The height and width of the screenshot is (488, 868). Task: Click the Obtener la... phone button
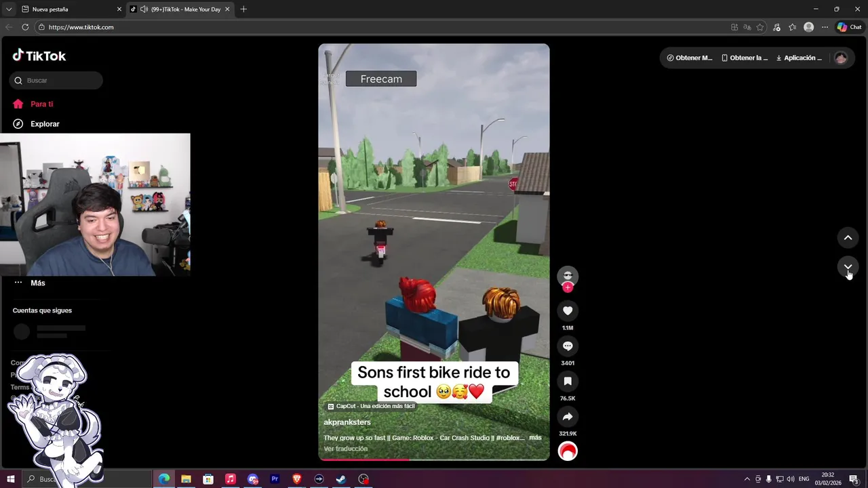click(745, 58)
